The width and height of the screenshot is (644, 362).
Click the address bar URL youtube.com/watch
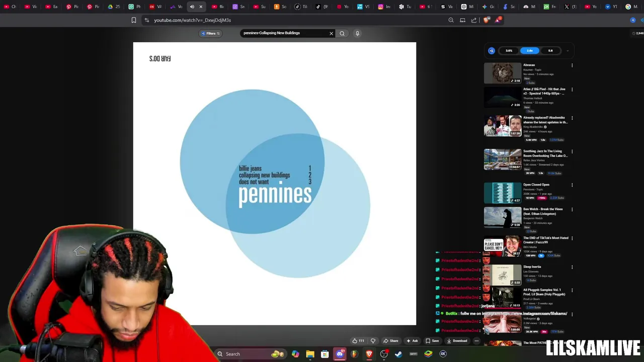point(192,20)
